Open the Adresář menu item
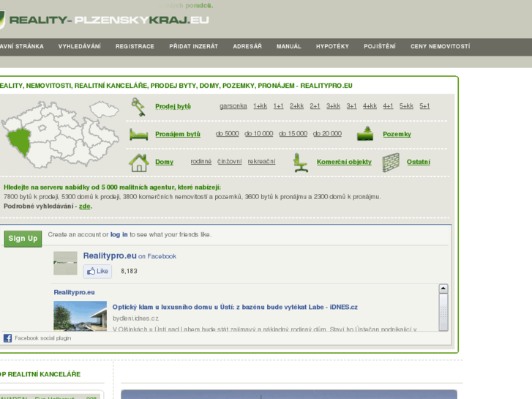 click(247, 47)
